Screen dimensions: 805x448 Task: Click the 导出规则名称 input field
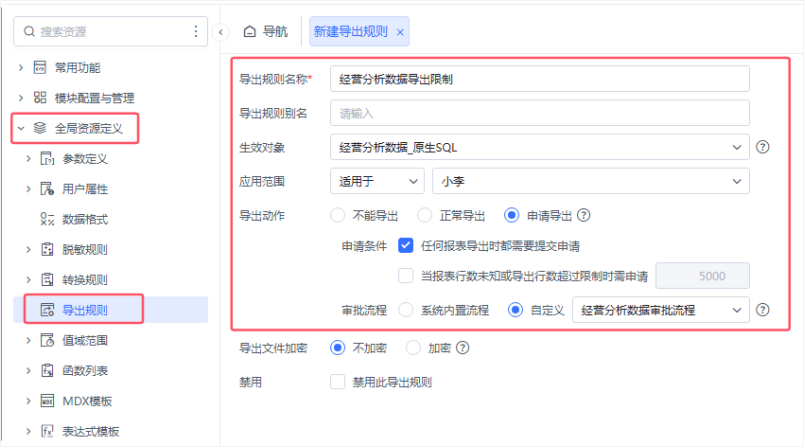pyautogui.click(x=540, y=79)
